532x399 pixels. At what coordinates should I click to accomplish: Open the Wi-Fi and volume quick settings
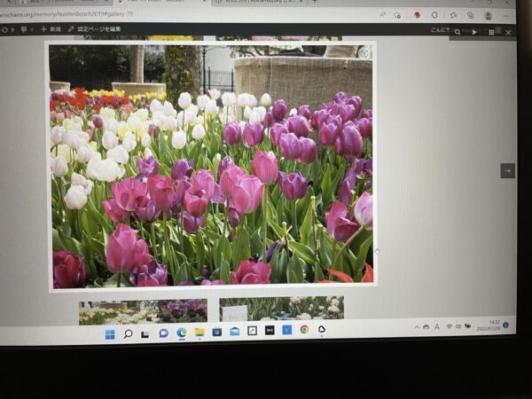[458, 326]
